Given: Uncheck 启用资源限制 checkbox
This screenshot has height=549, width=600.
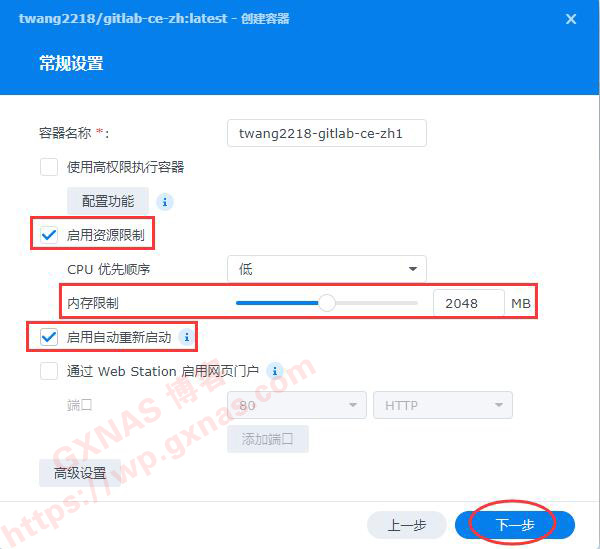Looking at the screenshot, I should (x=49, y=235).
